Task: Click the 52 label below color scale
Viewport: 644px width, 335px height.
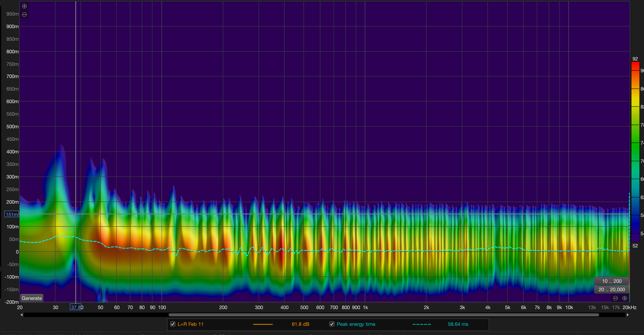Action: tap(635, 245)
